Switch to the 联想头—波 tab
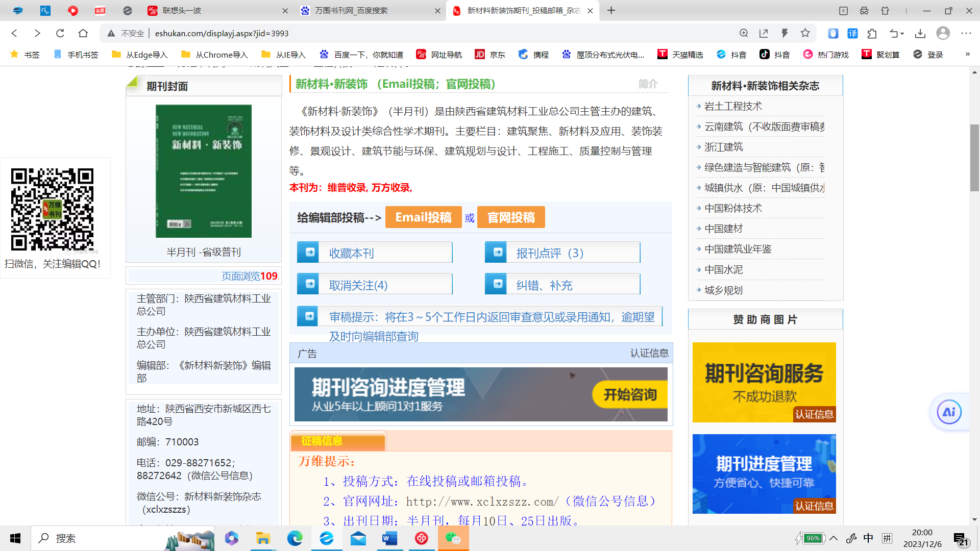Screen dimensions: 980x551 217,10
